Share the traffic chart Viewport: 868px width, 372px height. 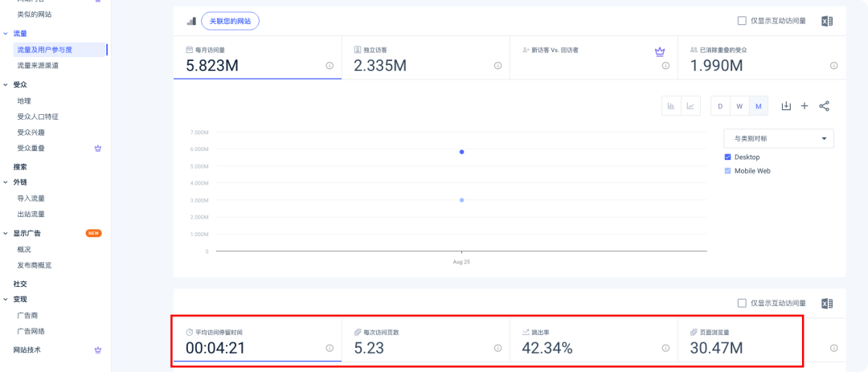coord(824,106)
